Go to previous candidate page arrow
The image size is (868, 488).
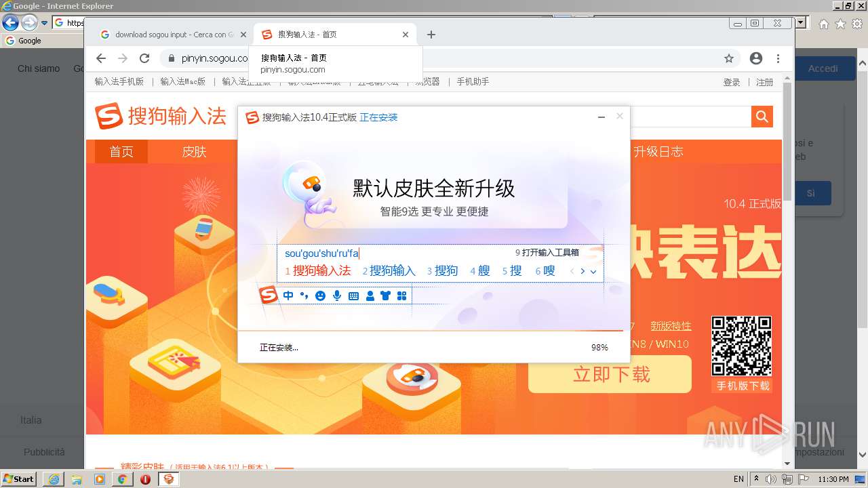point(572,271)
